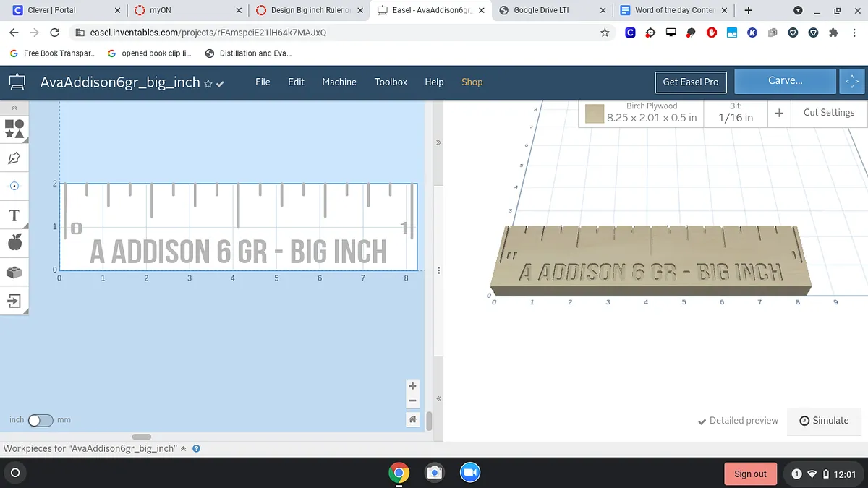
Task: Zoom in with the plus button
Action: pos(412,386)
